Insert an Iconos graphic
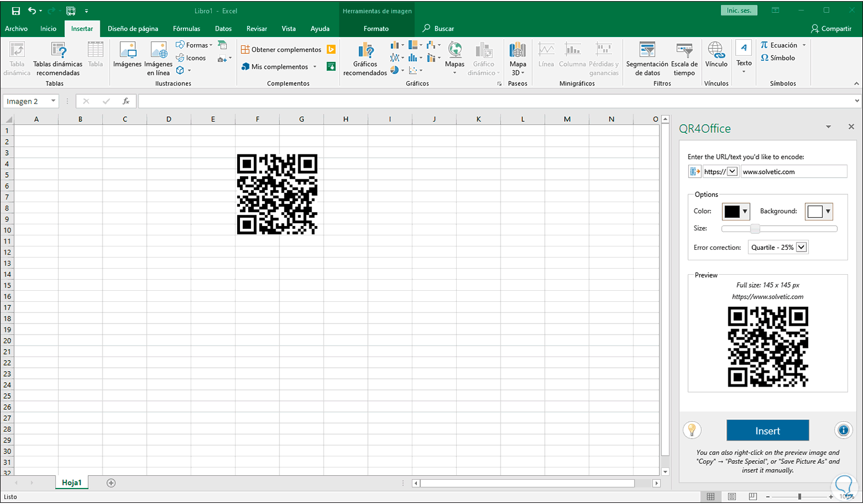 191,58
